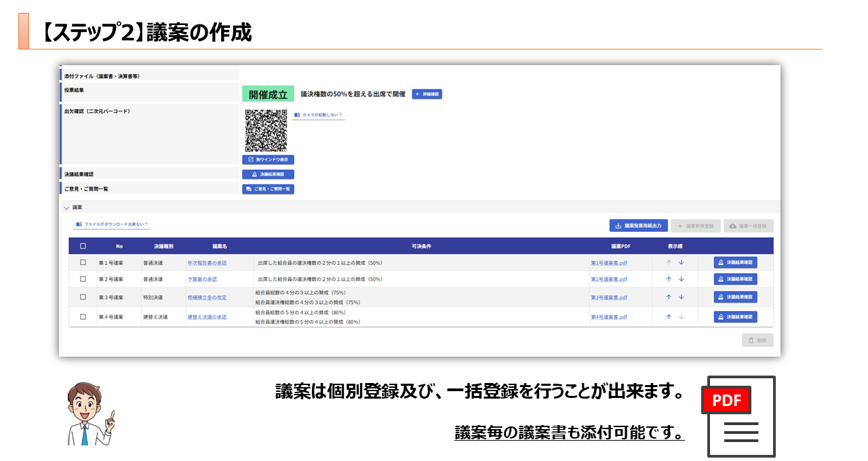
Task: Open the 建替え決議の承認 link
Action: click(x=207, y=317)
